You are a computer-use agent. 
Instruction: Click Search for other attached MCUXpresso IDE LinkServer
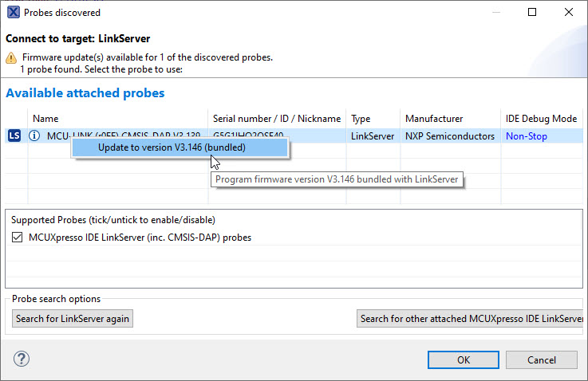pos(472,319)
